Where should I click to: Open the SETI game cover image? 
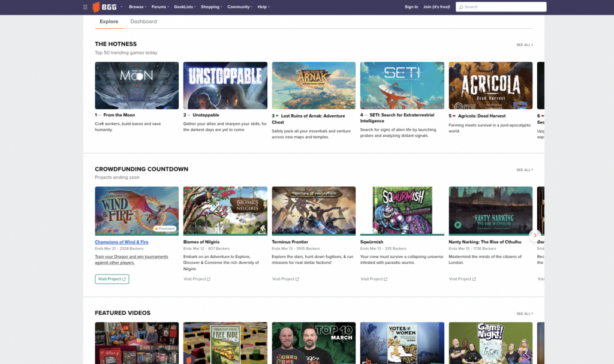[402, 85]
